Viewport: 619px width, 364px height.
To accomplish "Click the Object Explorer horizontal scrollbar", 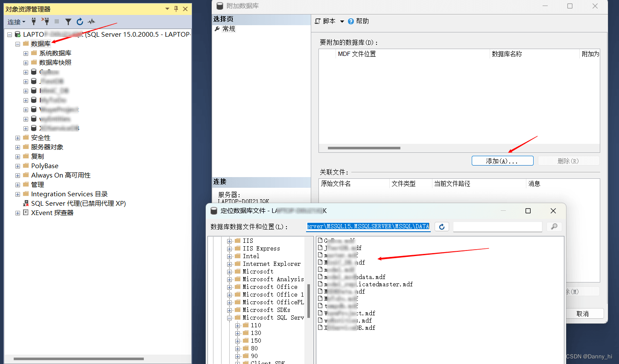I will (x=79, y=359).
